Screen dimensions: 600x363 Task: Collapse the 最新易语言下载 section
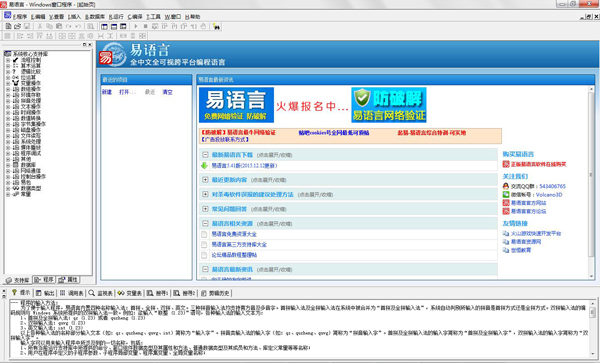tap(205, 155)
